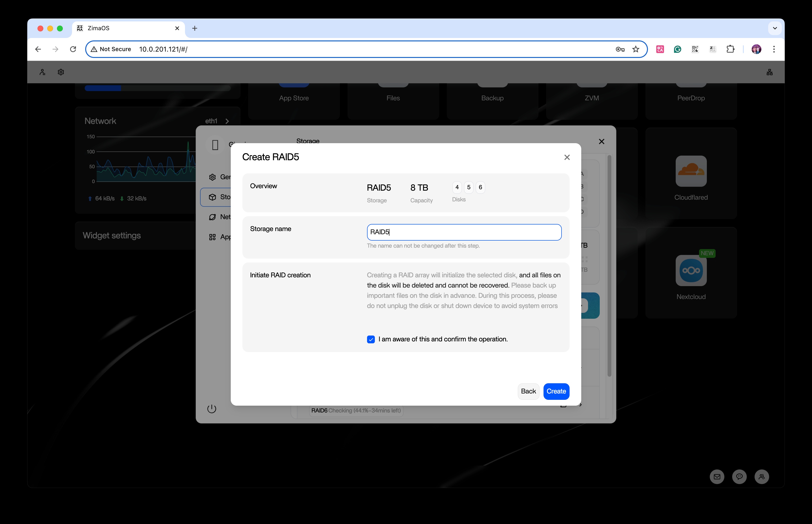Click the Not Secure site info badge
The image size is (812, 524).
click(111, 49)
